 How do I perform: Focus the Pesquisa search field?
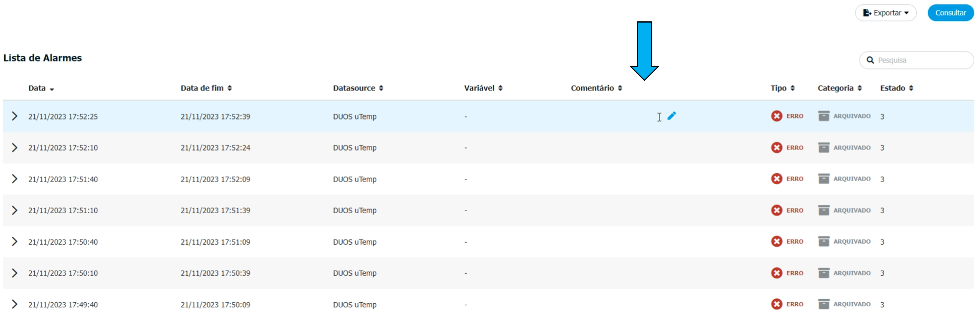tap(916, 60)
